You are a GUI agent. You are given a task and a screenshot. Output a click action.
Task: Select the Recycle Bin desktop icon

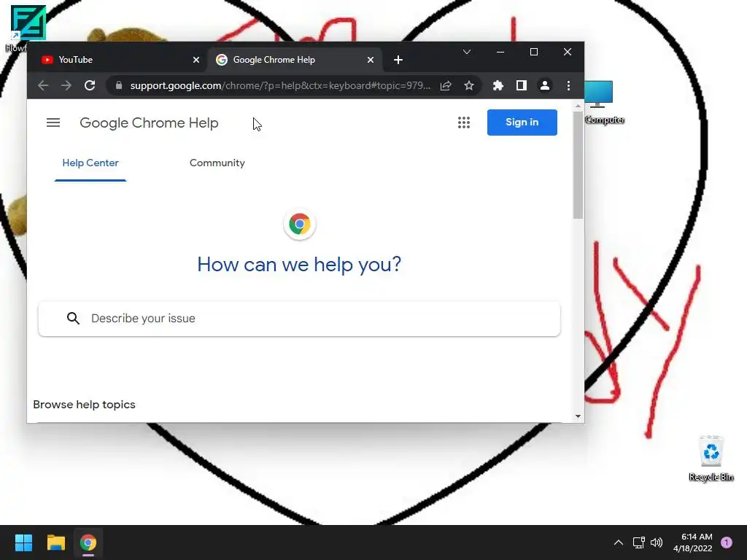tap(711, 458)
